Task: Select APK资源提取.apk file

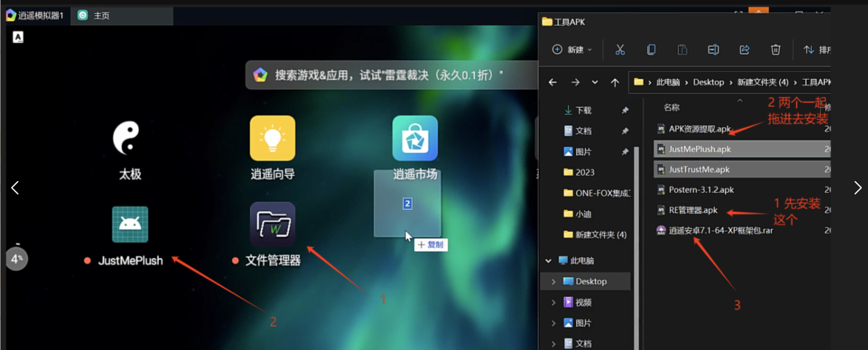Action: click(743, 129)
